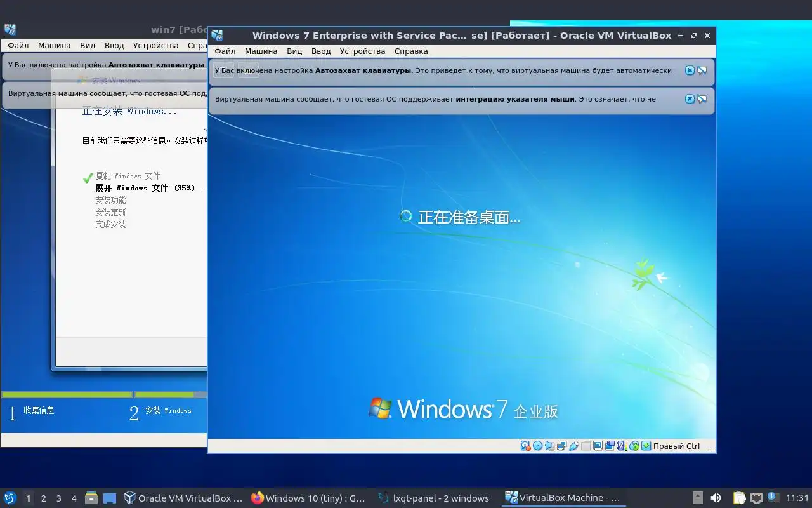Close the Windows 7 Enterprise VM window

[707, 36]
